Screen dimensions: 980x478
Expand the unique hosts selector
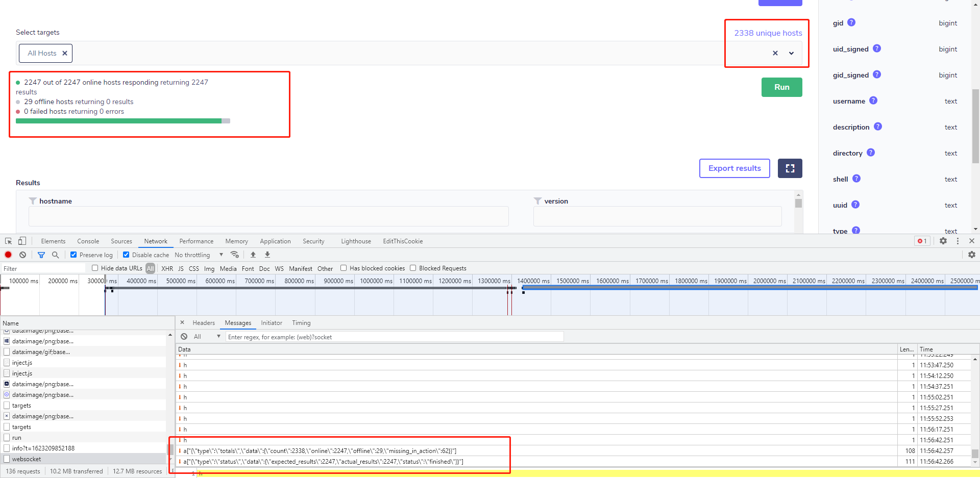791,53
